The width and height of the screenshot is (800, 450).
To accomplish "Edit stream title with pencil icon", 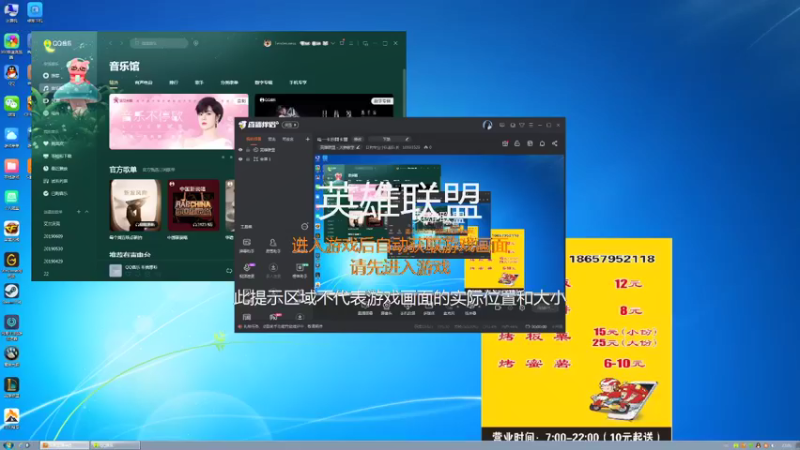I will click(x=407, y=139).
